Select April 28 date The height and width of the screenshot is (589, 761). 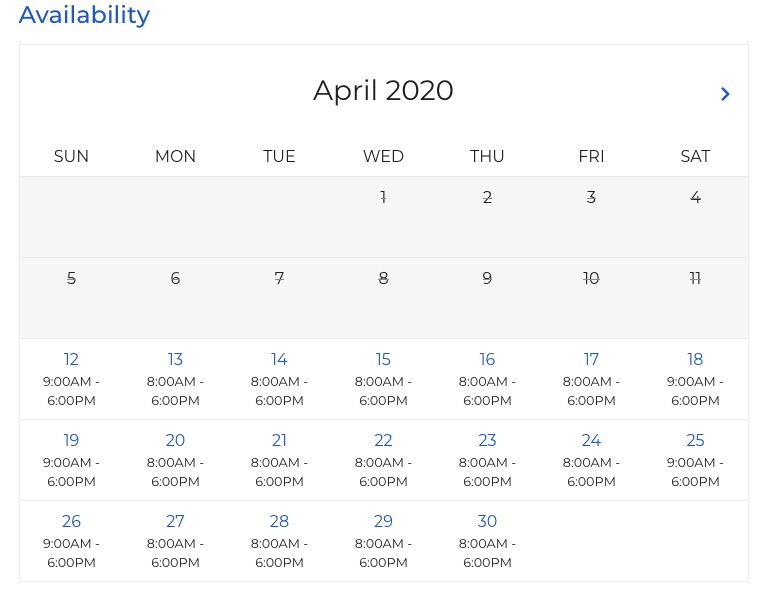tap(279, 522)
